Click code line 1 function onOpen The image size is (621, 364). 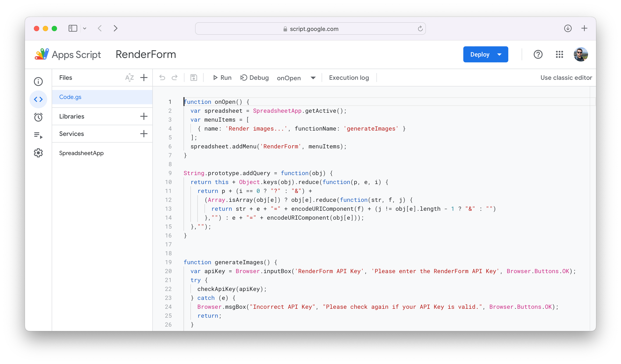(x=217, y=102)
